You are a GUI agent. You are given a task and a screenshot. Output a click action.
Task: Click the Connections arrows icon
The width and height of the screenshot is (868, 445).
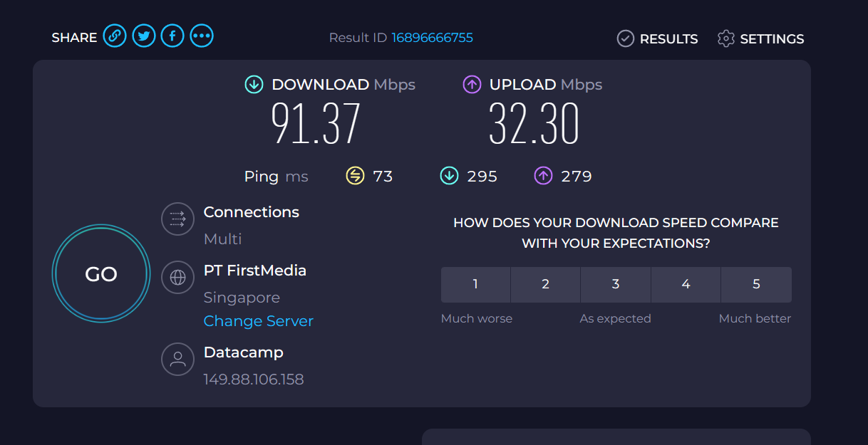(177, 219)
